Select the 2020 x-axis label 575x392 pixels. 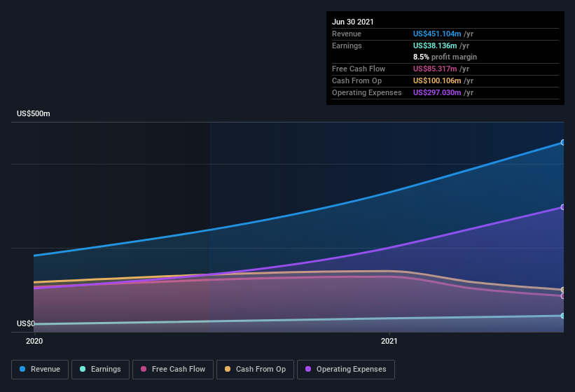[34, 341]
